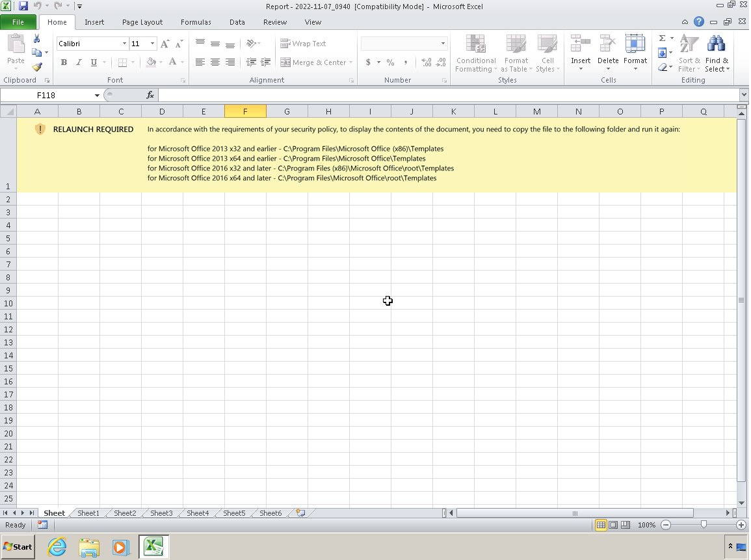The width and height of the screenshot is (751, 560).
Task: Toggle Italic formatting
Action: pyautogui.click(x=79, y=62)
